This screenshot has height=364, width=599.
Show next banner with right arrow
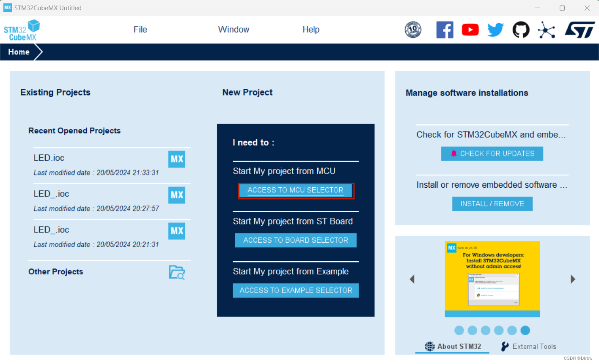click(x=573, y=279)
